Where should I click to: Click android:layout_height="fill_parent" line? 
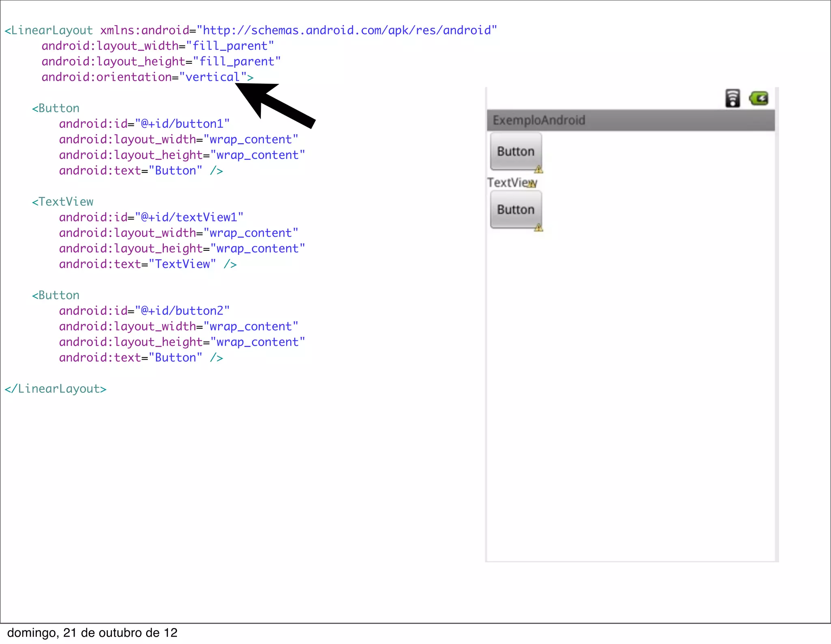[161, 61]
